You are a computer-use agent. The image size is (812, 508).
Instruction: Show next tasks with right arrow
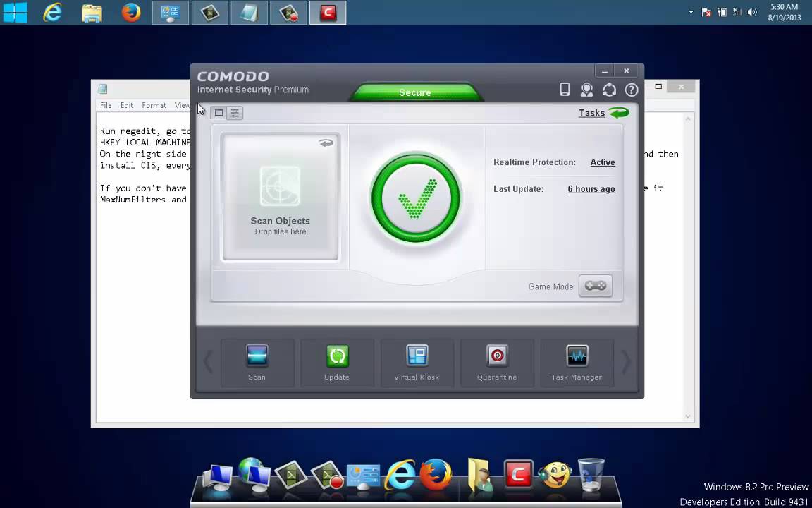coord(626,361)
